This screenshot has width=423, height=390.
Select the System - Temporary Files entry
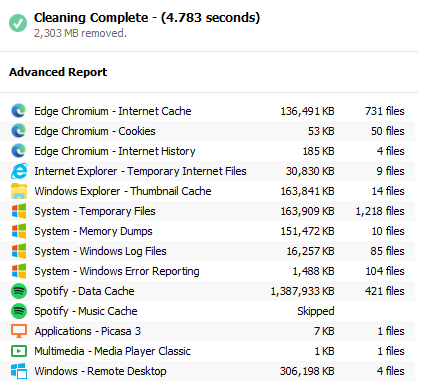207,211
